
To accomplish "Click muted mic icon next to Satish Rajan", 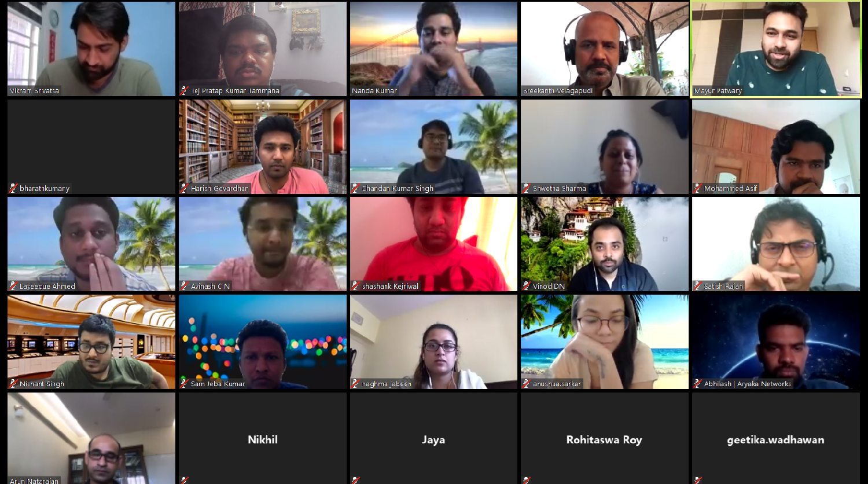I will pyautogui.click(x=698, y=287).
